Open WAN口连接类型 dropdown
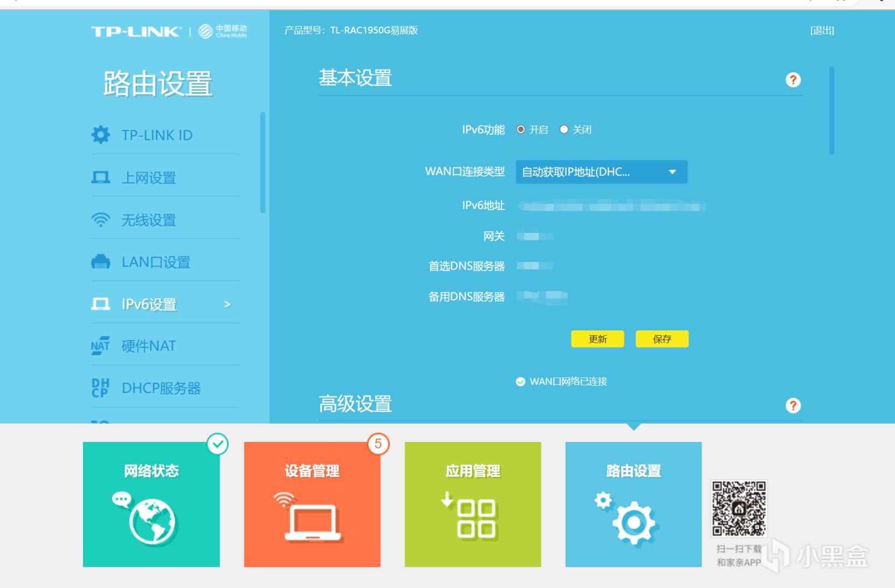Image resolution: width=895 pixels, height=588 pixels. tap(602, 172)
